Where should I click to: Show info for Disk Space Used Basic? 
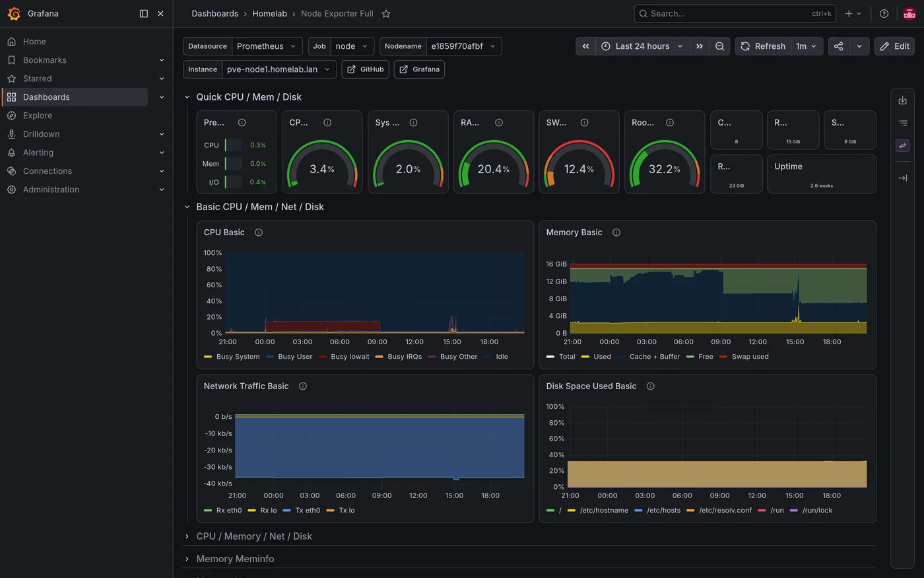(x=651, y=386)
